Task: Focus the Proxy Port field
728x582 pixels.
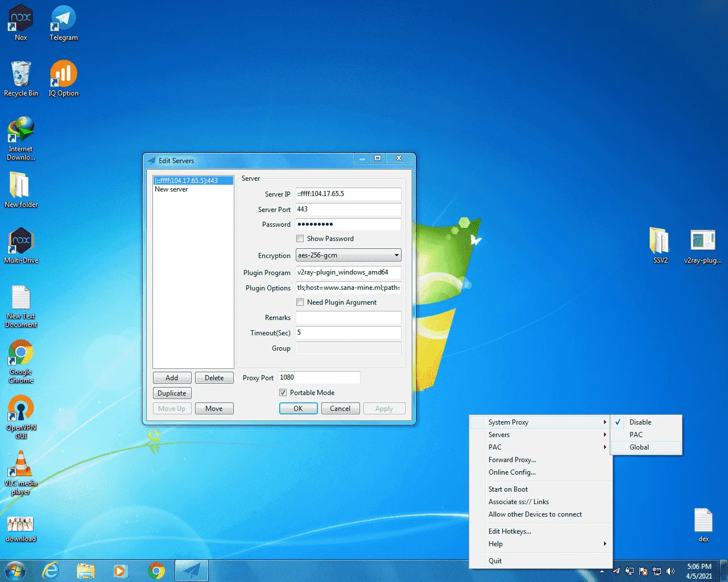Action: coord(319,377)
